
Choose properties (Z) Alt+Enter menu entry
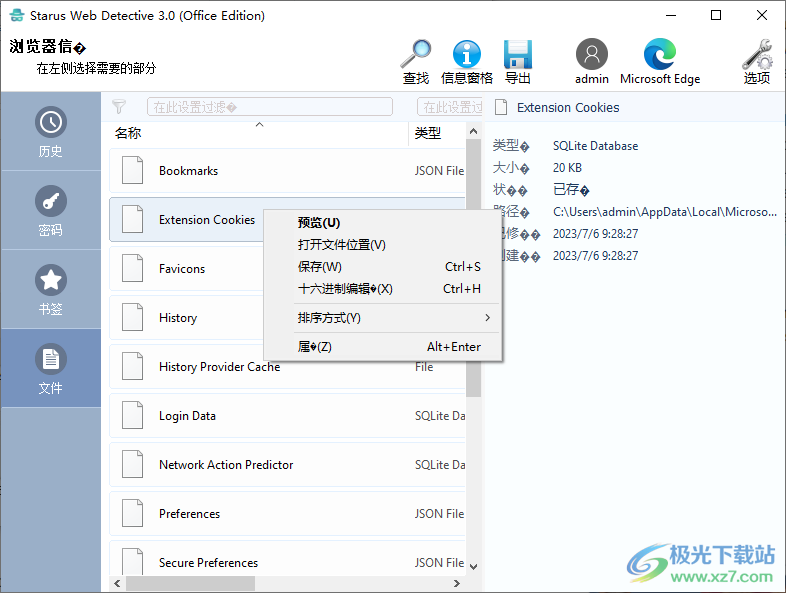pos(383,347)
